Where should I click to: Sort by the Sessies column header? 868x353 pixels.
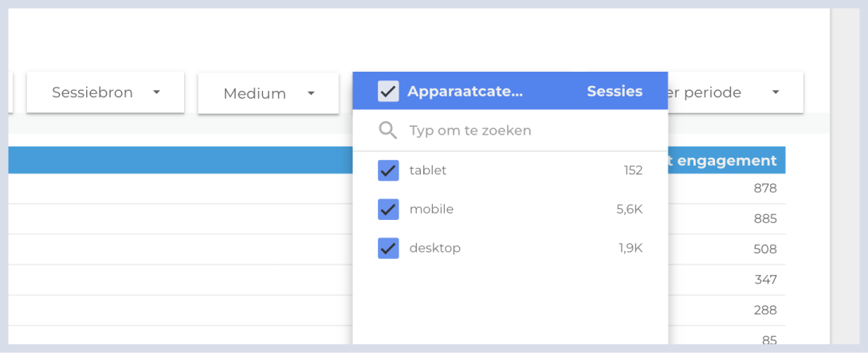pos(615,92)
